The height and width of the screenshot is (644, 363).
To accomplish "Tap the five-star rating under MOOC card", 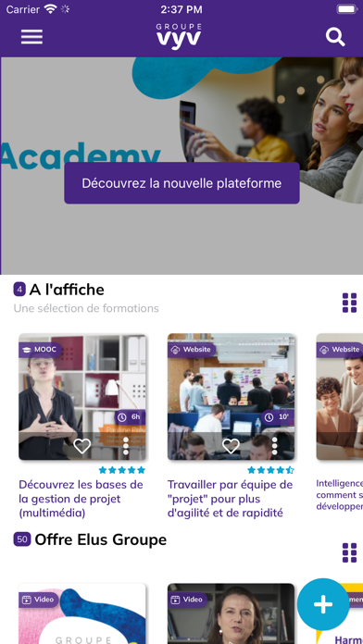I will 122,470.
